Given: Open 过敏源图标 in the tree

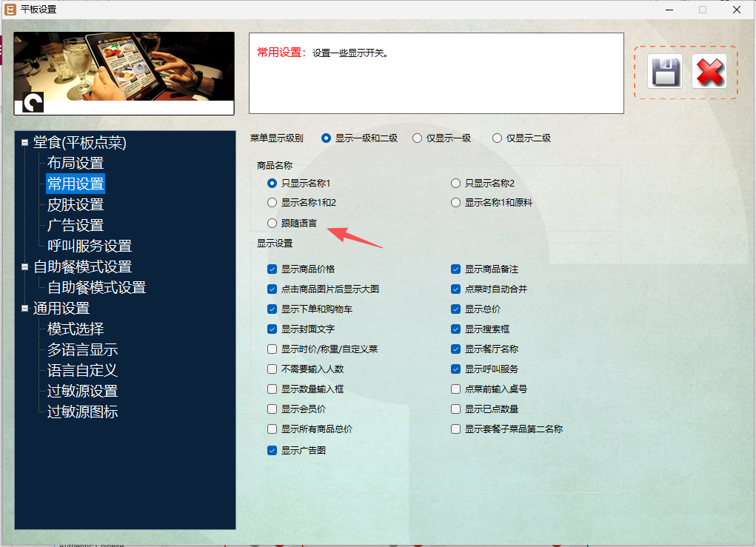Looking at the screenshot, I should tap(82, 412).
